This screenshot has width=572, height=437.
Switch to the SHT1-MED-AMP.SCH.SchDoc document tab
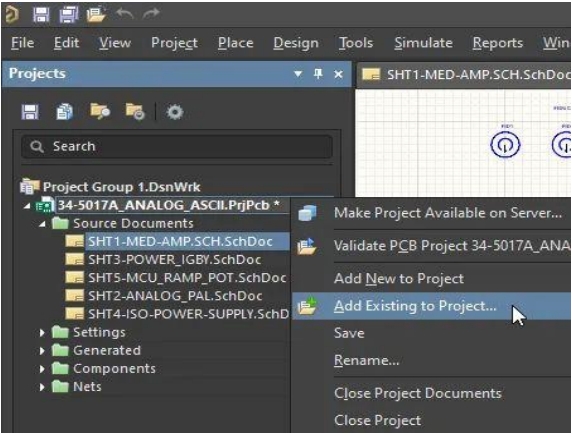coord(465,75)
